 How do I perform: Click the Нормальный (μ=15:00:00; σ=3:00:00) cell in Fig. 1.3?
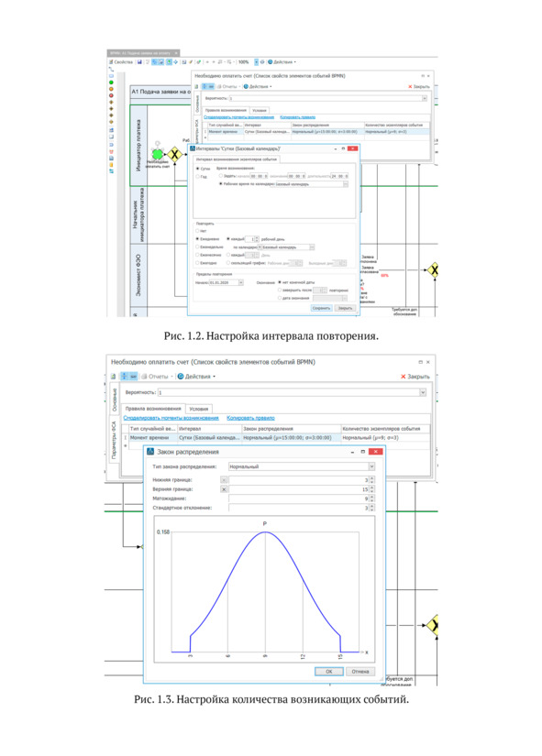tap(291, 438)
